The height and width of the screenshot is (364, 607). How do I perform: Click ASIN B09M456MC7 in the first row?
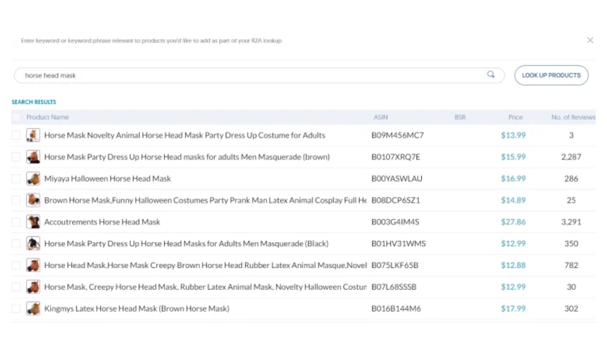(397, 135)
